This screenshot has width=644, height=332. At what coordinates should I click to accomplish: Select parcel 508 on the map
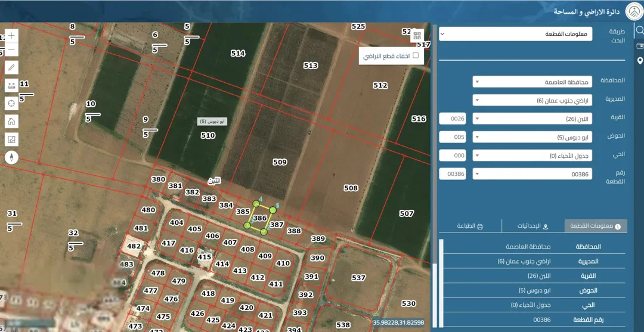tap(351, 188)
